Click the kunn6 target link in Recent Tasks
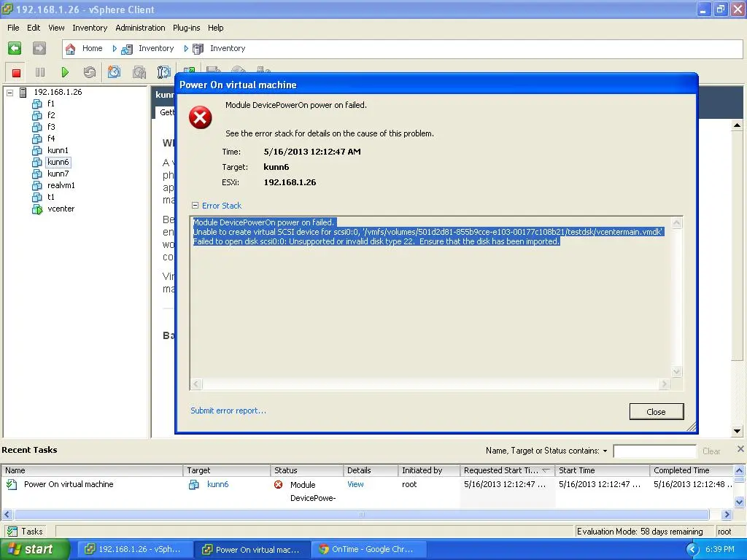 click(x=217, y=484)
